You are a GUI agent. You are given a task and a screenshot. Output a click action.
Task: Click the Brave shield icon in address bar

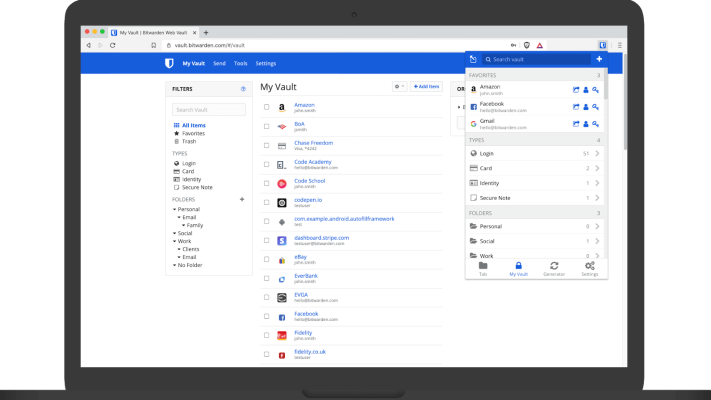coord(526,45)
